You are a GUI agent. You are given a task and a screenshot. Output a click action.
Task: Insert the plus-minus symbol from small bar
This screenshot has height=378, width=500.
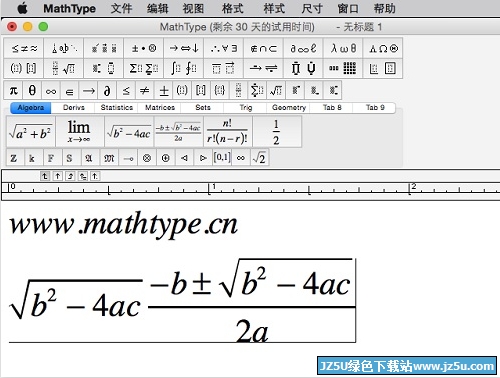[163, 90]
